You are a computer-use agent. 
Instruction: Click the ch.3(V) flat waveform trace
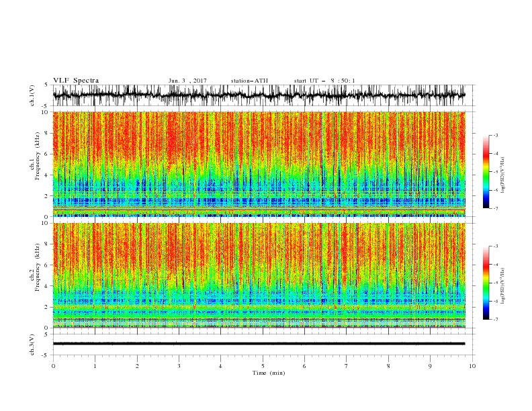point(259,344)
